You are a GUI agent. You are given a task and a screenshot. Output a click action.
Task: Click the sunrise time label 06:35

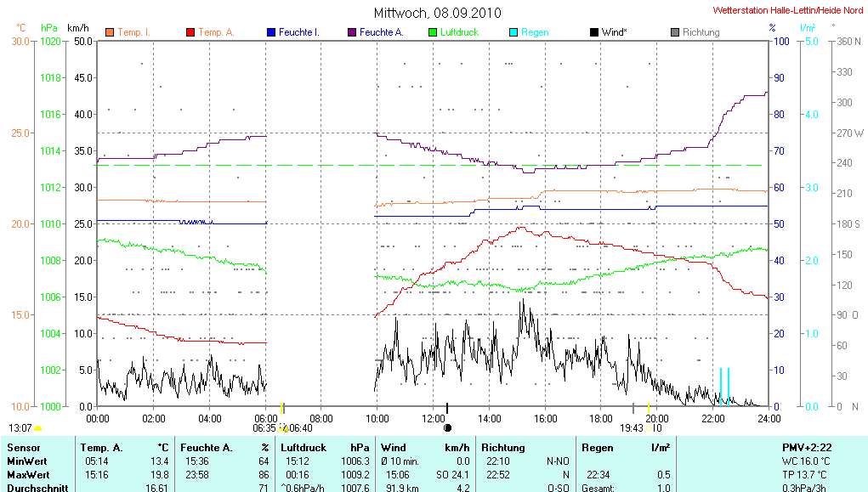[x=264, y=428]
